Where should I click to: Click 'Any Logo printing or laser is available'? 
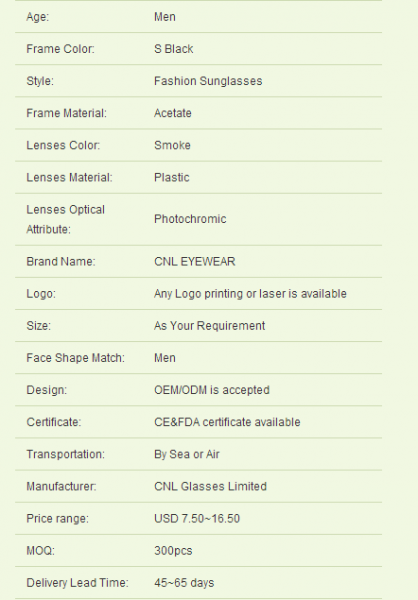click(250, 294)
